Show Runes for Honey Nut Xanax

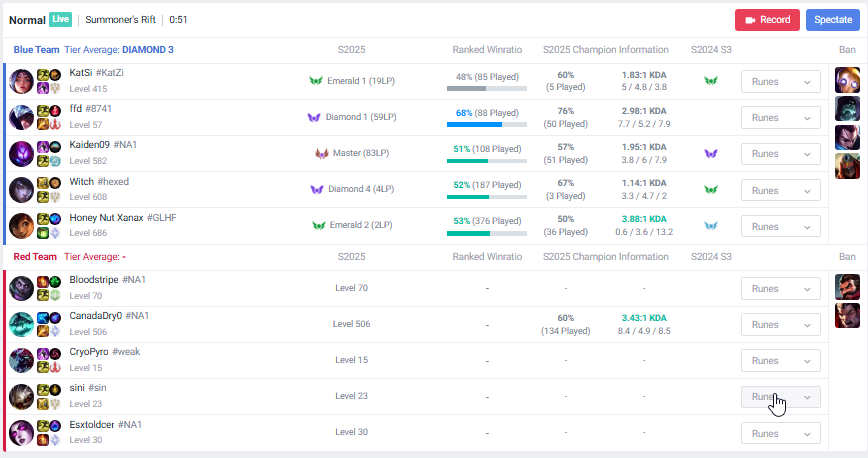point(781,227)
